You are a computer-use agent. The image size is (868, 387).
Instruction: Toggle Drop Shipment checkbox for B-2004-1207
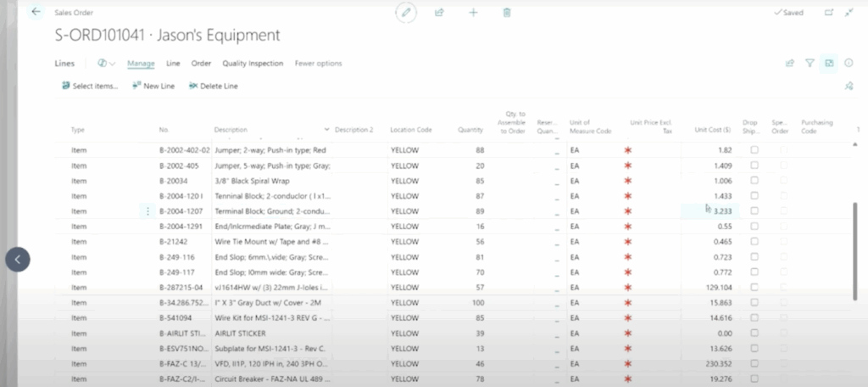point(754,211)
